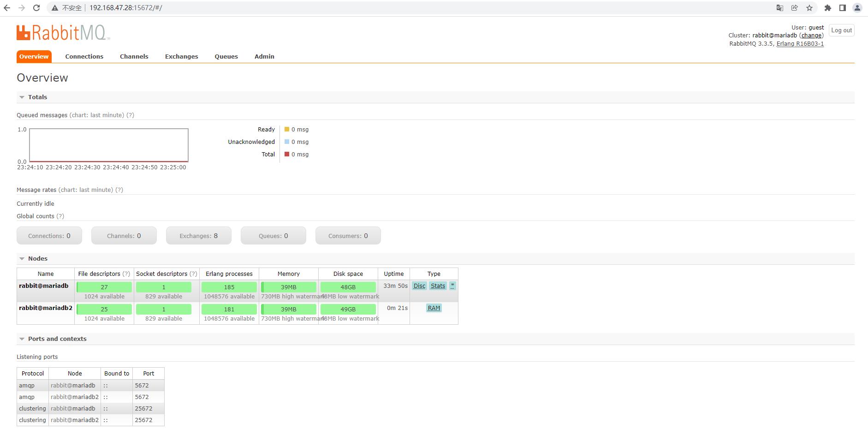Viewport: 868px width, 429px height.
Task: Click rabbit@mariadb memory bar 39MB
Action: tap(289, 287)
